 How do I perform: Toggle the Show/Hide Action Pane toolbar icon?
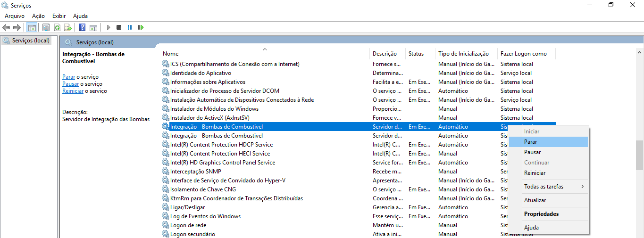93,27
